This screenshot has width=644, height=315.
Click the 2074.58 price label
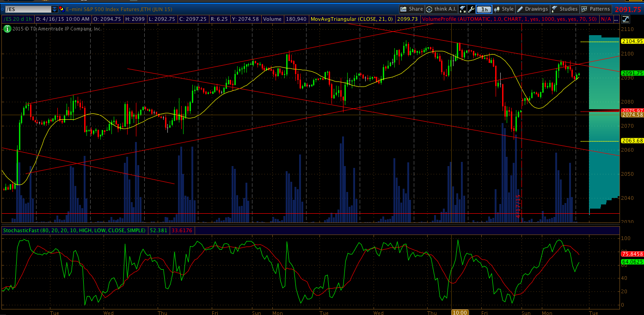(x=632, y=115)
